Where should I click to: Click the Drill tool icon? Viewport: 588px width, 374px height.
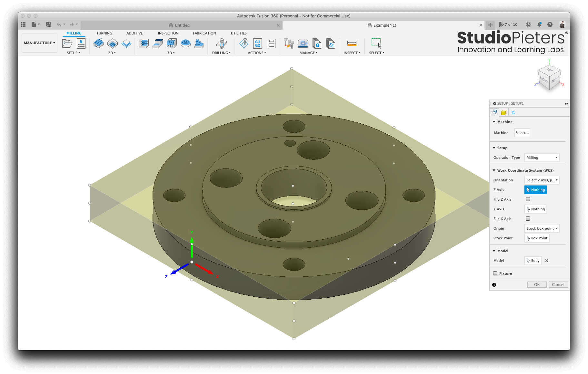tap(221, 43)
